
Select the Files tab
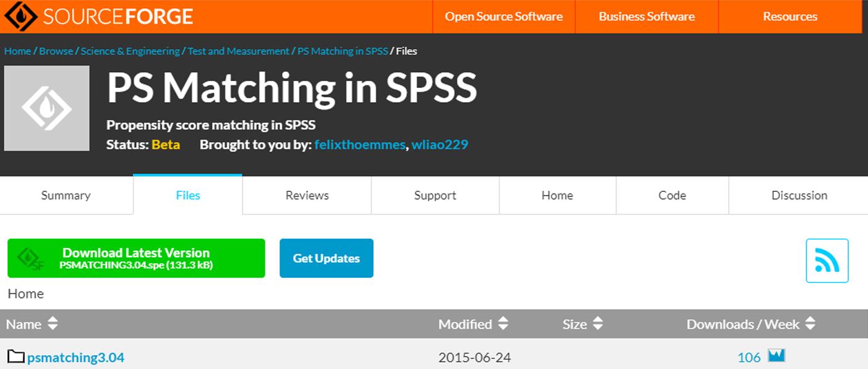tap(188, 196)
